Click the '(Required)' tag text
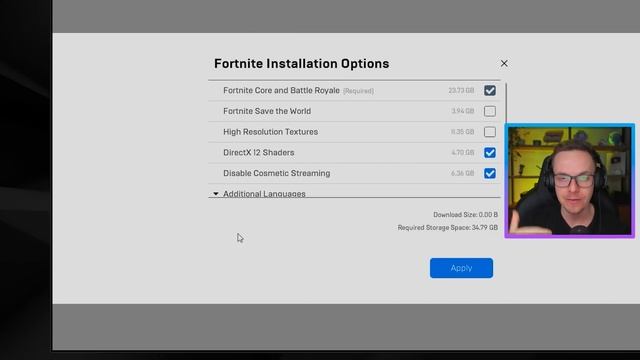The height and width of the screenshot is (360, 640). click(x=358, y=91)
